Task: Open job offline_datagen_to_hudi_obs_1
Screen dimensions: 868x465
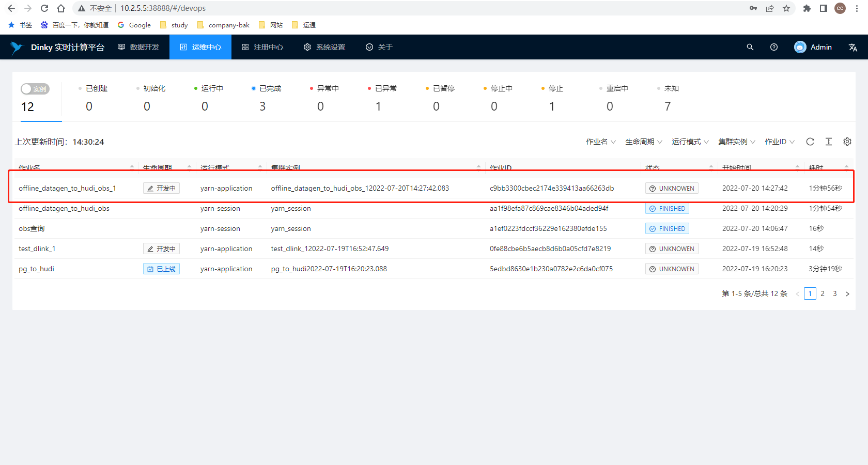Action: click(67, 188)
